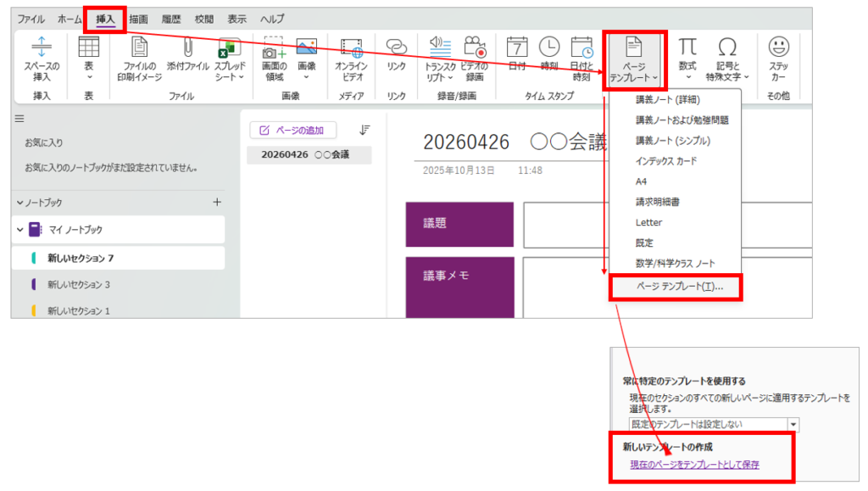Switch to the 描画 ribbon tab

click(138, 19)
